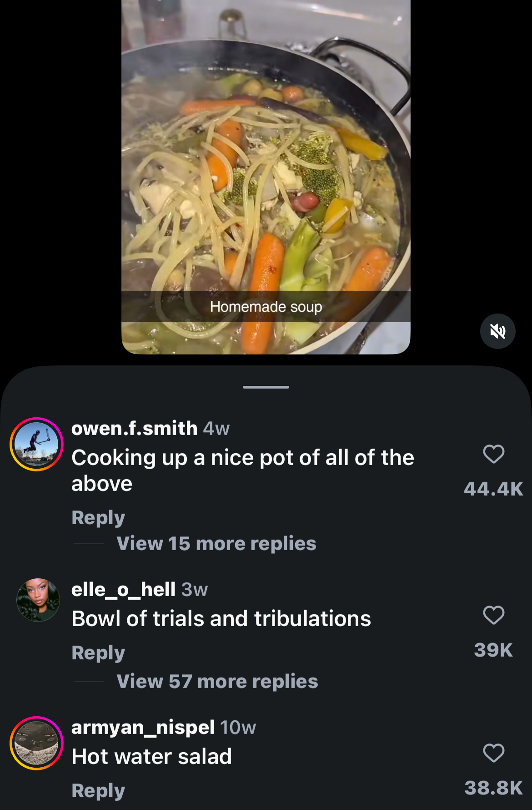Tap the Homemade soup caption overlay
Image resolution: width=532 pixels, height=810 pixels.
(266, 307)
